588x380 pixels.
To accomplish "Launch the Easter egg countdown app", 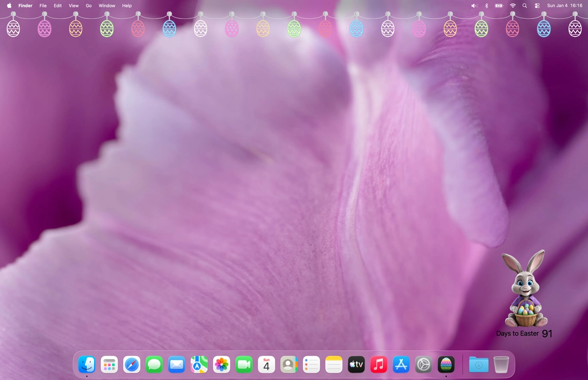I will pyautogui.click(x=446, y=364).
